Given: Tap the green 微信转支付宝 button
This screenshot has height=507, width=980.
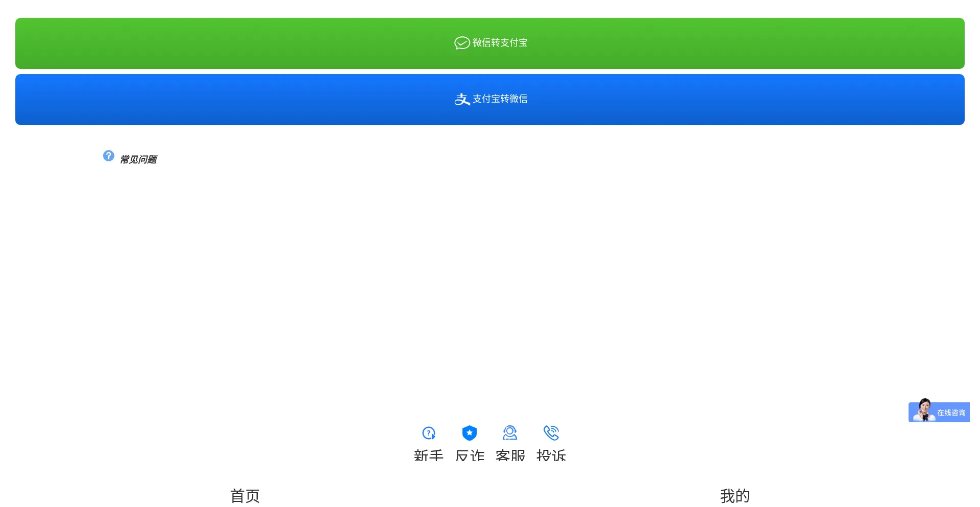Looking at the screenshot, I should pos(490,43).
